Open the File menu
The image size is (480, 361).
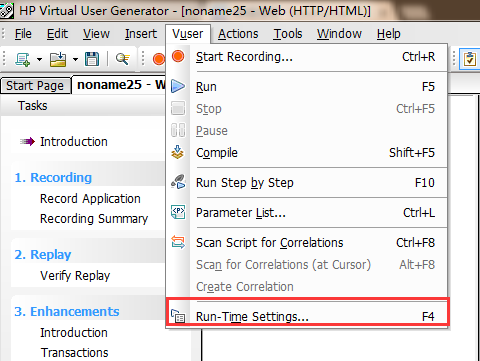23,34
